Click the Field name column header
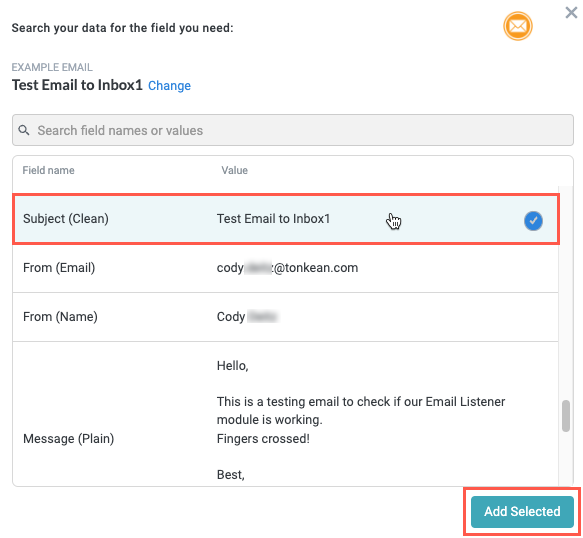The height and width of the screenshot is (538, 583). tap(48, 170)
